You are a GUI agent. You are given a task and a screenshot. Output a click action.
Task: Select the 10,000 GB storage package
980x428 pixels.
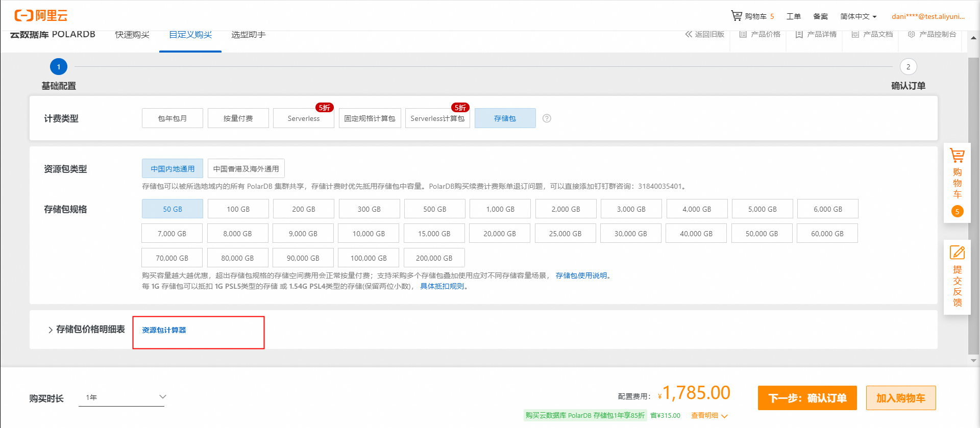click(x=369, y=234)
